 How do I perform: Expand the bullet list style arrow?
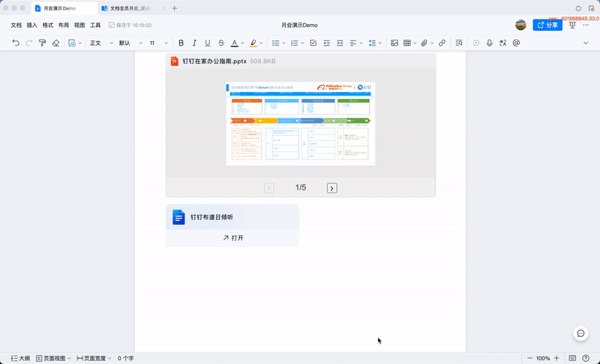point(283,43)
